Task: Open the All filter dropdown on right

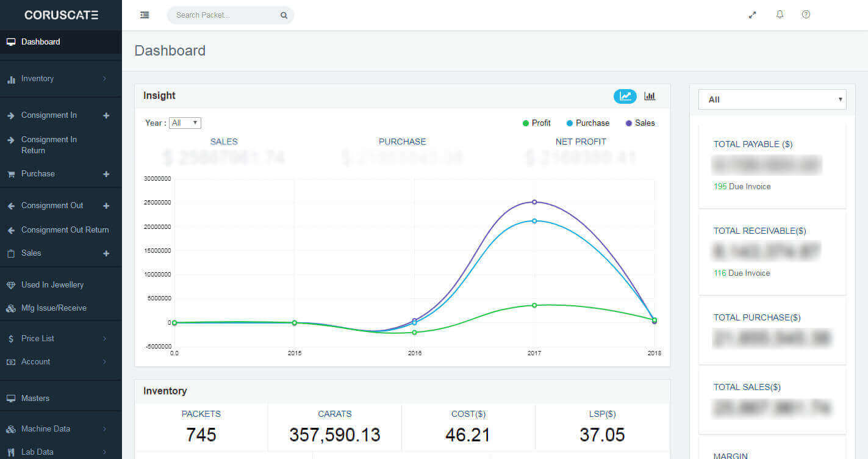Action: 772,99
